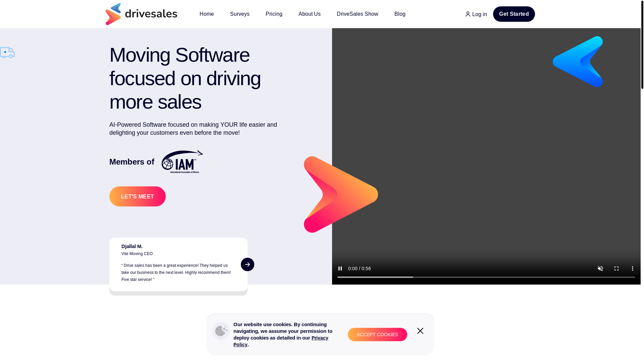
Task: Close the cookie banner
Action: tap(420, 331)
